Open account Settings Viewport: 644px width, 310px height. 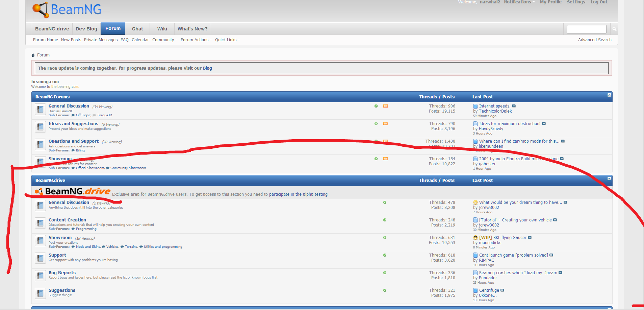coord(576,2)
